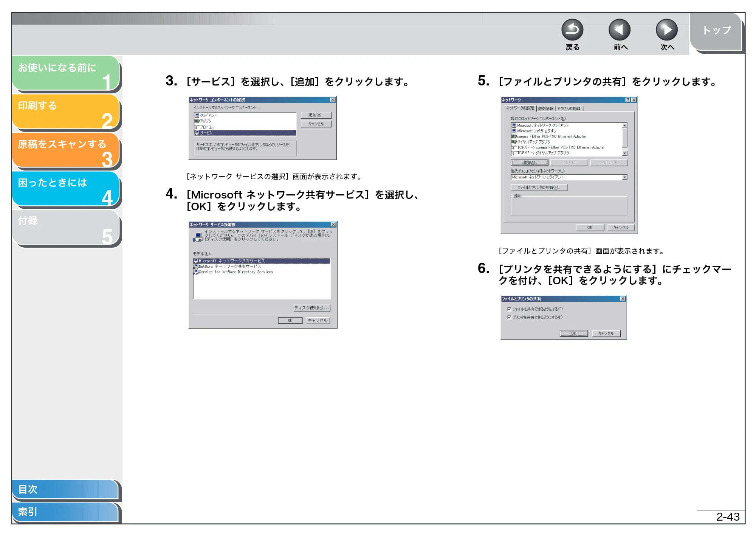Click OK in the ファイルとプリンタの共有 dialog

(574, 333)
